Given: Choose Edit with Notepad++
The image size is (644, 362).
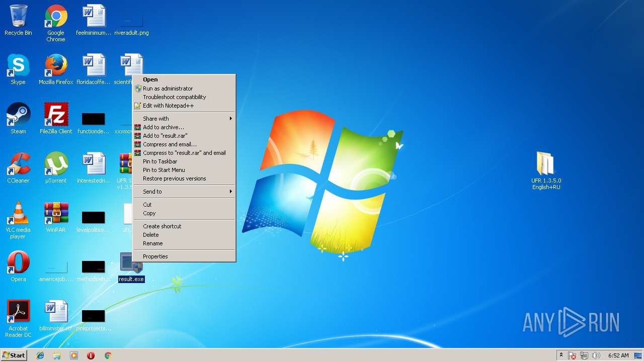Looking at the screenshot, I should tap(184, 106).
